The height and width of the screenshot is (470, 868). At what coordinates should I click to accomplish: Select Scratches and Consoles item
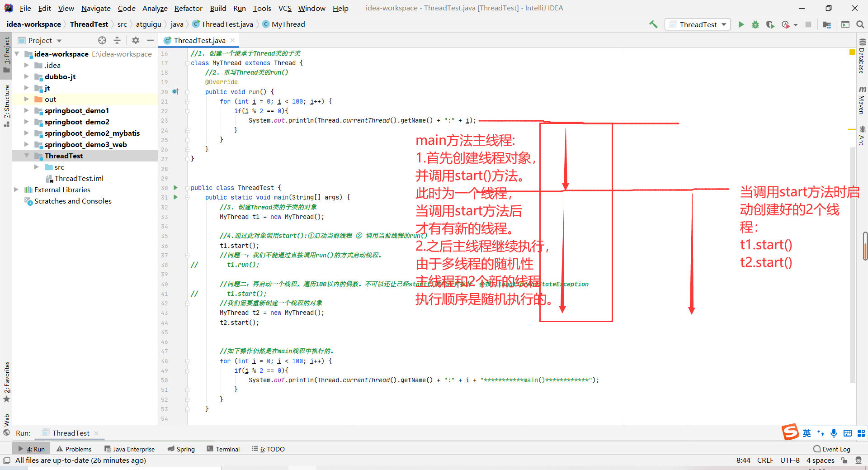(x=73, y=201)
